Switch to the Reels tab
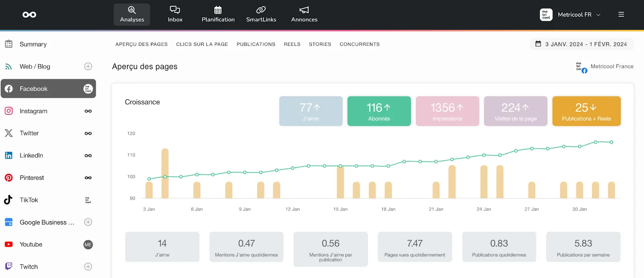This screenshot has height=278, width=644. click(x=292, y=44)
